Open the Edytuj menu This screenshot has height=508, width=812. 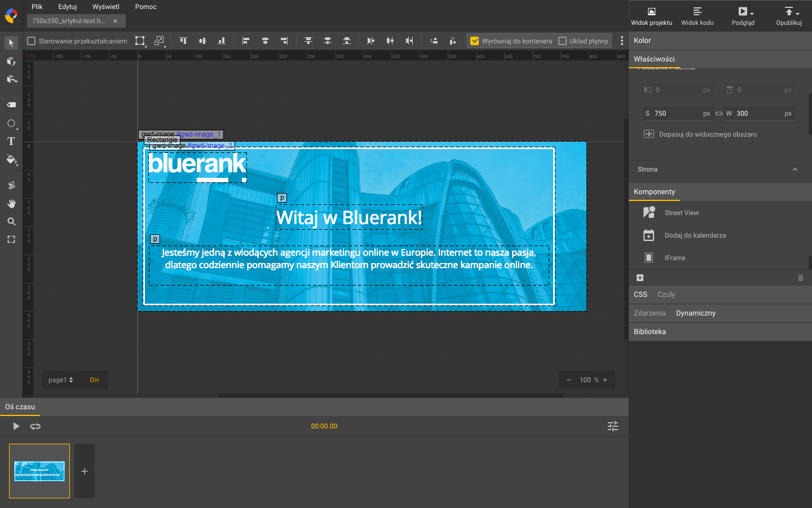[68, 7]
